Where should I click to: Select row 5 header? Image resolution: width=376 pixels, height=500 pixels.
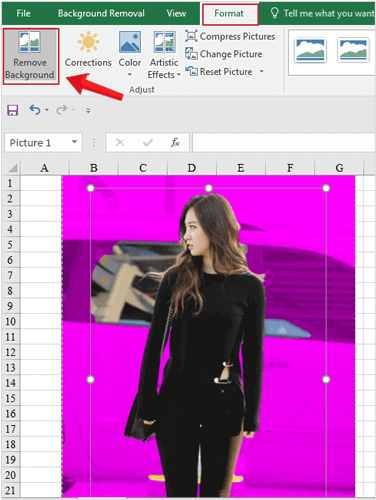point(11,245)
